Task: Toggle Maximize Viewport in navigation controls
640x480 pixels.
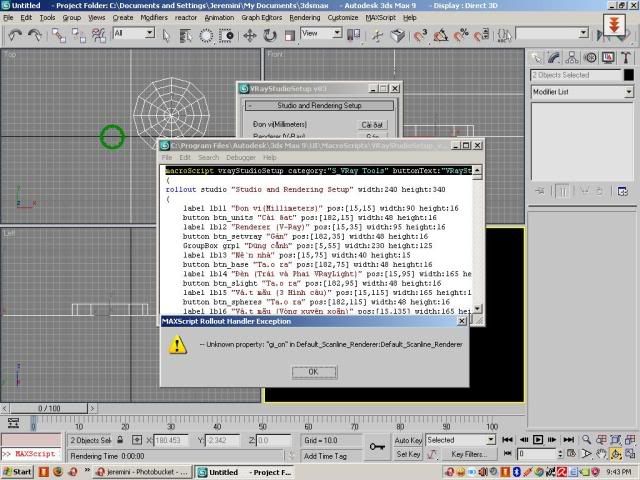Action: (630, 454)
